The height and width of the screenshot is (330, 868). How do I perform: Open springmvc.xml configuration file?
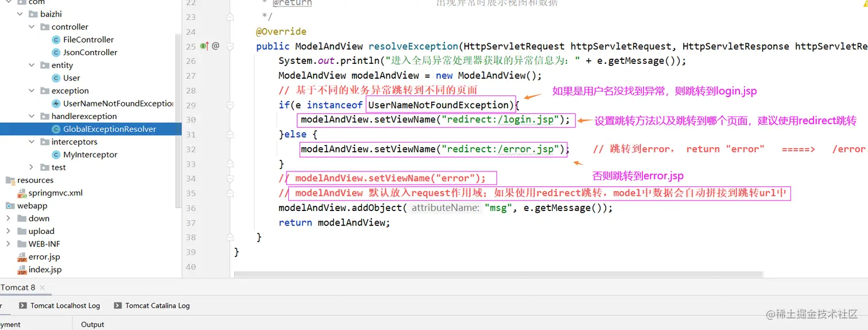(x=56, y=193)
